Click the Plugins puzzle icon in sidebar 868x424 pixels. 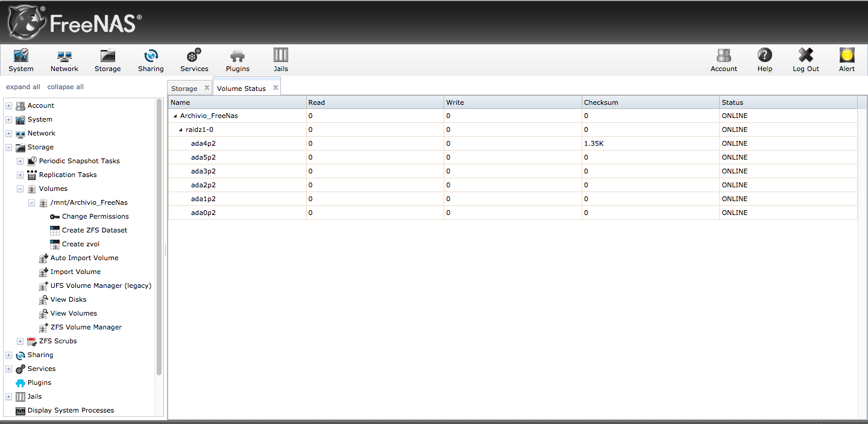(20, 383)
